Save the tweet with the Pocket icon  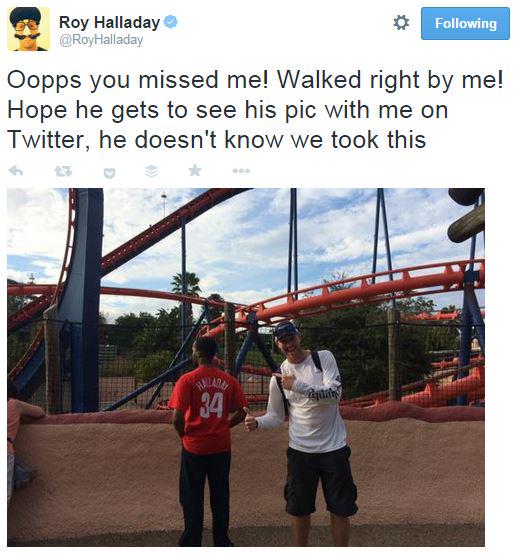point(109,173)
